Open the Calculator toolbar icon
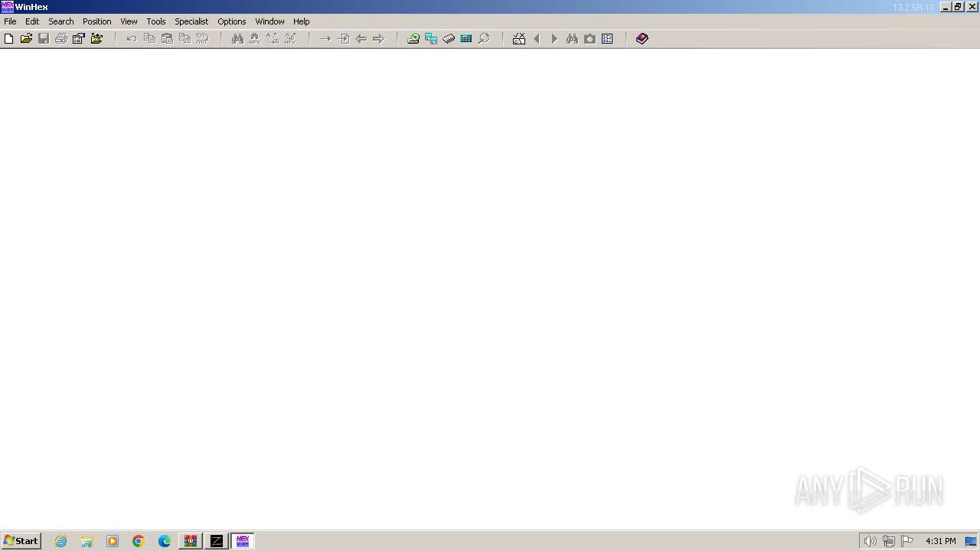 (x=466, y=38)
